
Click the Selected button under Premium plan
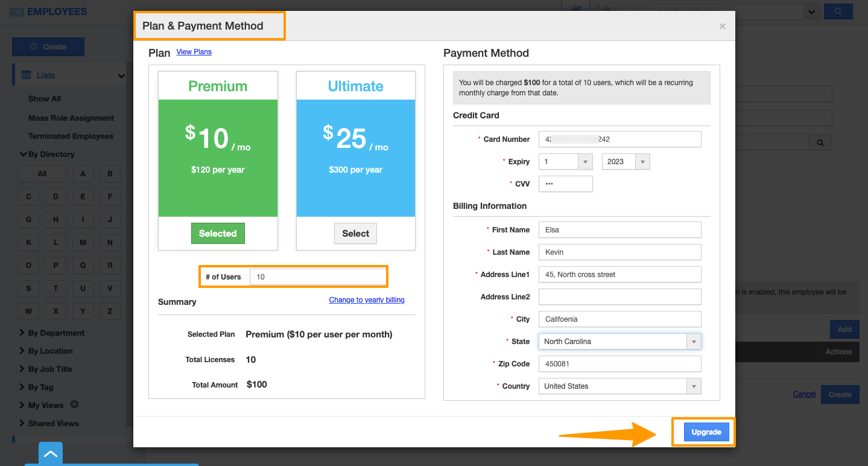coord(218,234)
